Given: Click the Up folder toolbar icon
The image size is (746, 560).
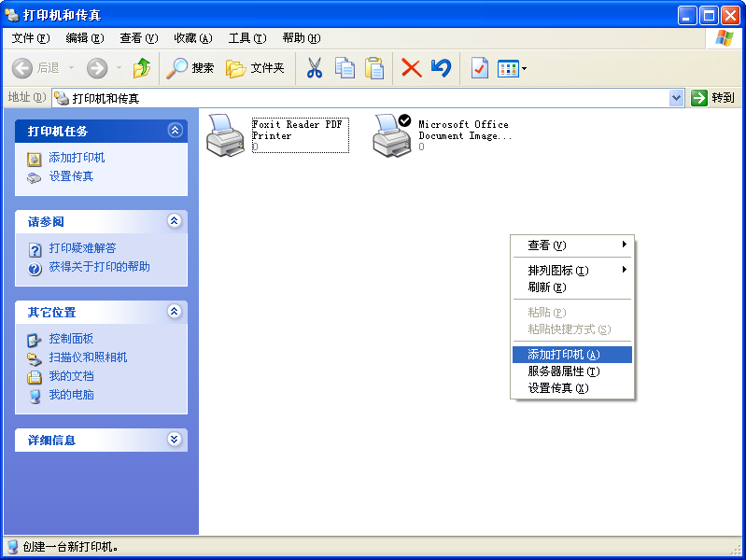Looking at the screenshot, I should (x=142, y=68).
